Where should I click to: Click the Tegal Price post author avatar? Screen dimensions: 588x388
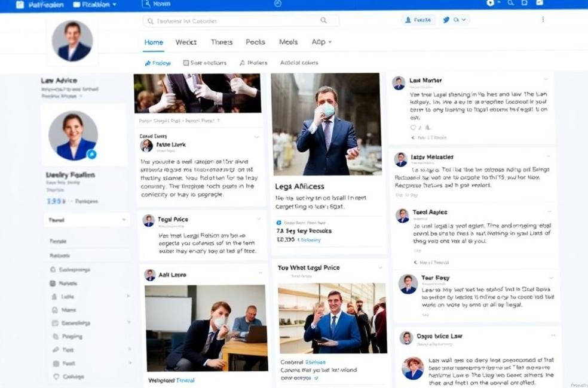click(x=148, y=221)
